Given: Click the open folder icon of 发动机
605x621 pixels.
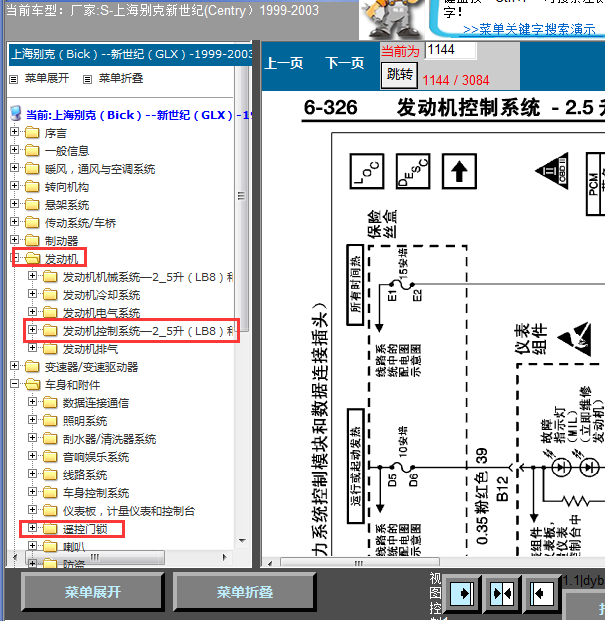Looking at the screenshot, I should coord(32,259).
